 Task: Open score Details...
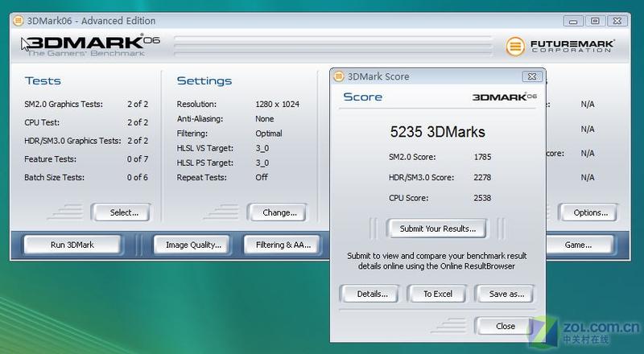coord(369,294)
